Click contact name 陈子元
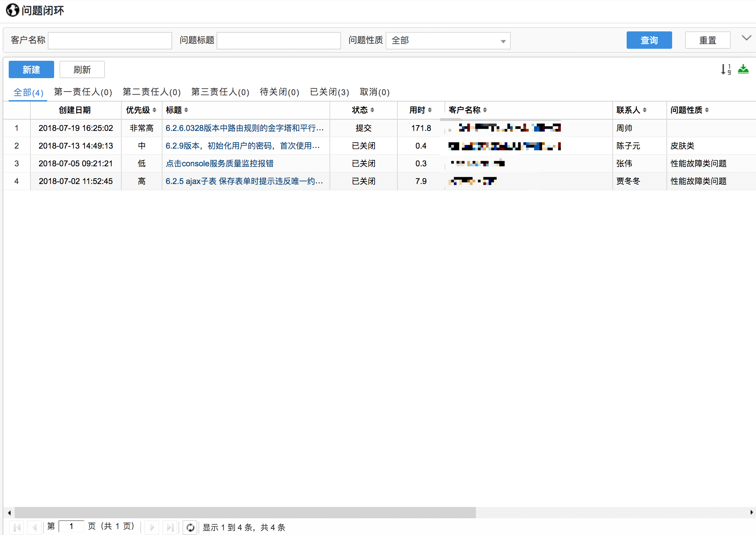The height and width of the screenshot is (535, 756). (628, 146)
